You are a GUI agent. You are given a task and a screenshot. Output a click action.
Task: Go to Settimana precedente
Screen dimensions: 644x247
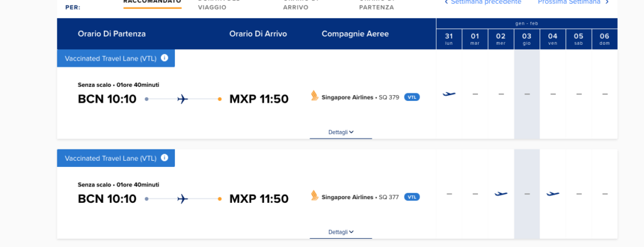tap(483, 2)
